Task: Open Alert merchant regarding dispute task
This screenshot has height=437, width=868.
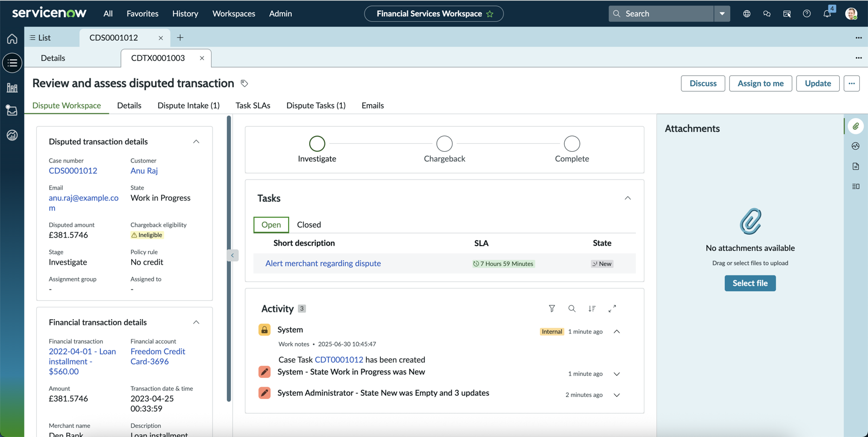Action: (323, 264)
